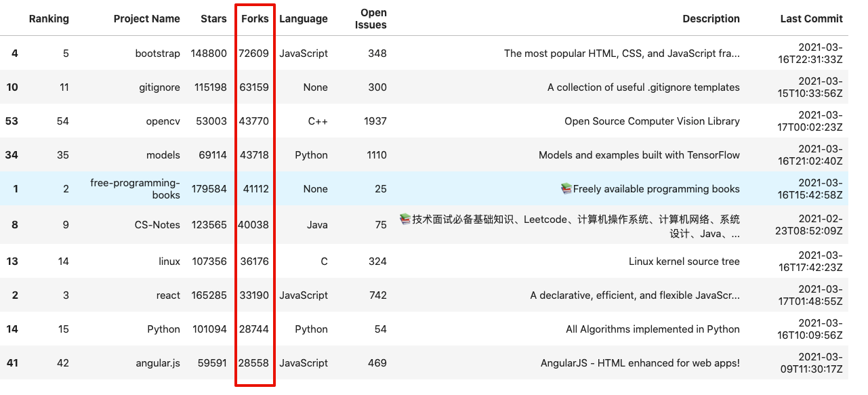
Task: Click forks value 28744
Action: tap(254, 329)
